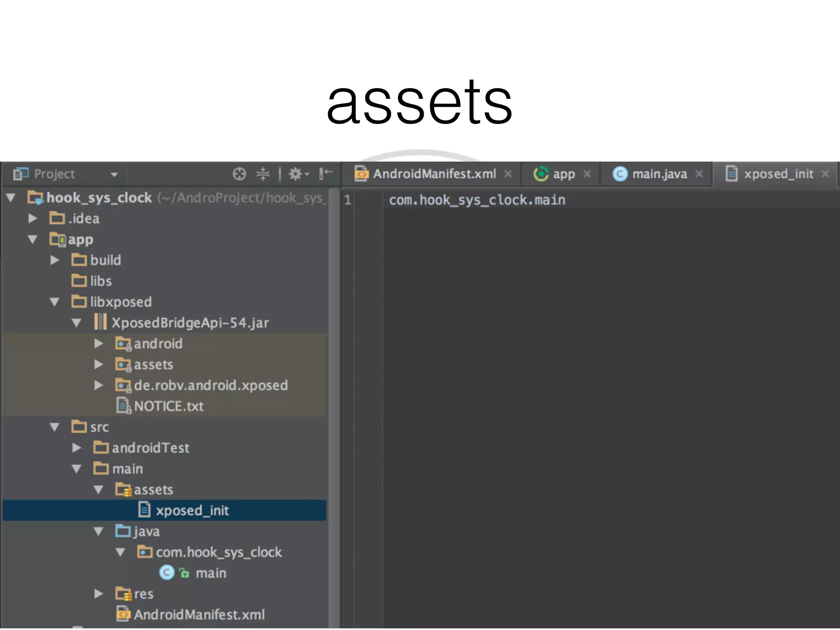Collapse XposedBridgeApi-54.jar node
The image size is (840, 630).
pyautogui.click(x=76, y=323)
